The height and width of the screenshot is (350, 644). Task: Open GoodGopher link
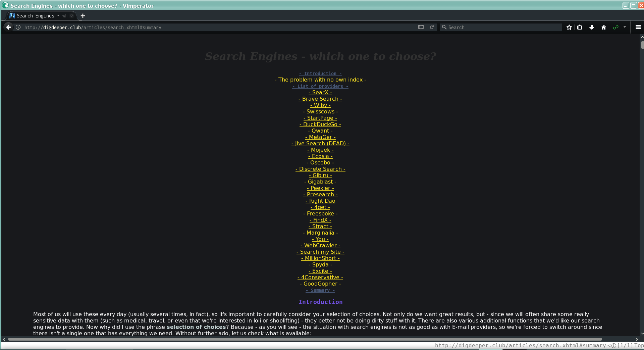click(320, 284)
